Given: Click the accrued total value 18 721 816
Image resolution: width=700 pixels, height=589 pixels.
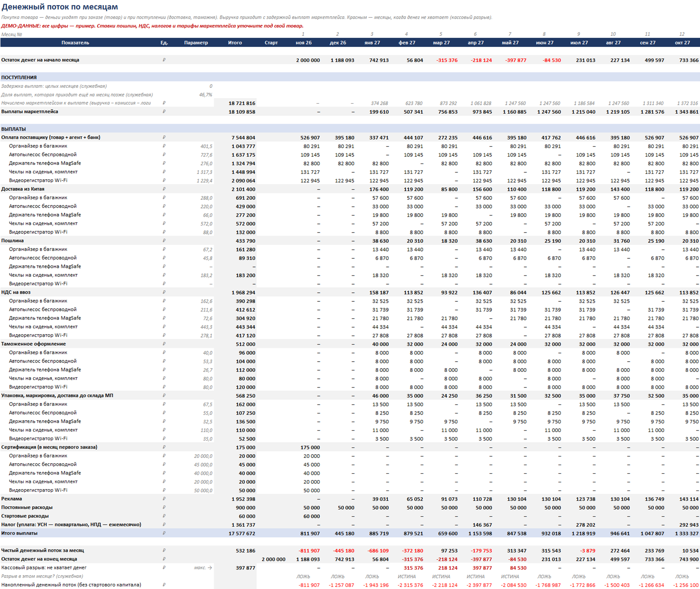Looking at the screenshot, I should (242, 103).
